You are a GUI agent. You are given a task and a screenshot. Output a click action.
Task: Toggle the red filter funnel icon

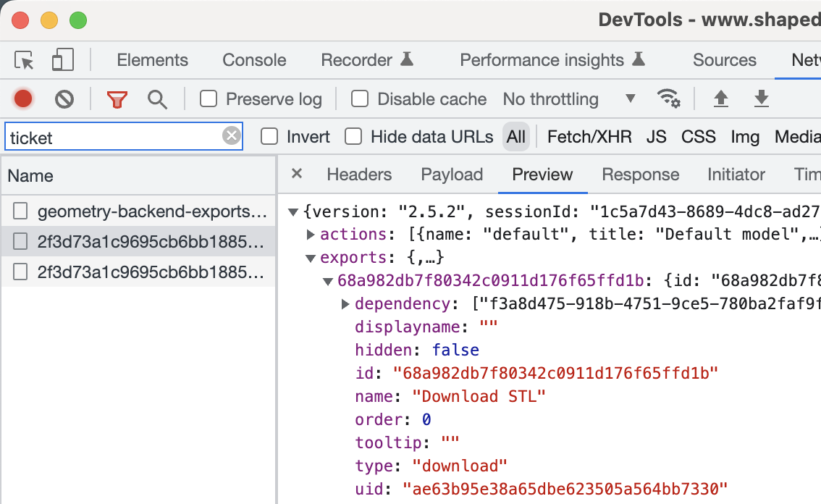tap(117, 99)
